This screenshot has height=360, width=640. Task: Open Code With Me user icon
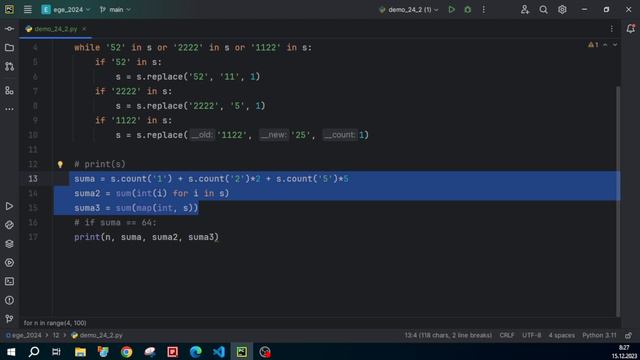pyautogui.click(x=525, y=9)
